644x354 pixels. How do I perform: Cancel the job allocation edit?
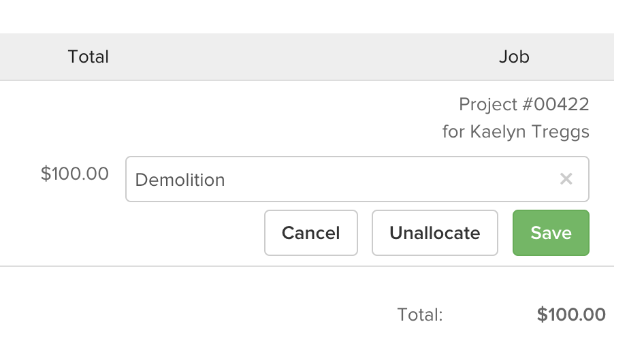[x=310, y=233]
